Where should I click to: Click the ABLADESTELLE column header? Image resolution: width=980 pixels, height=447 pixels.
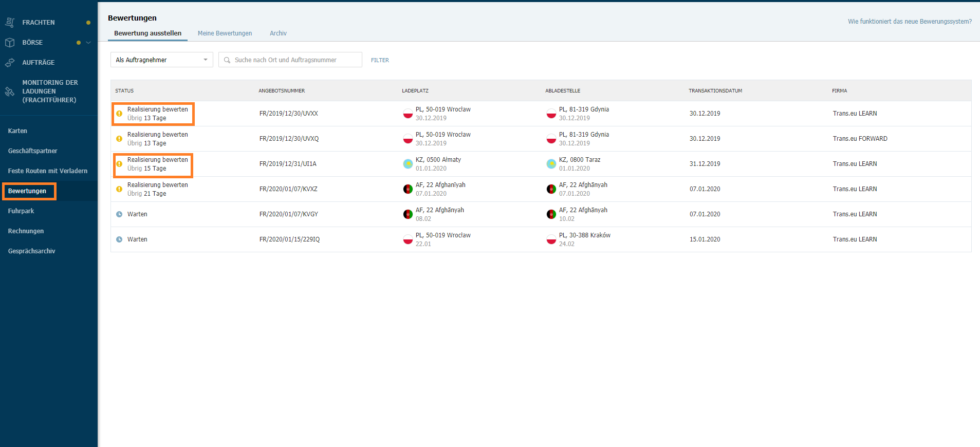[x=563, y=91]
